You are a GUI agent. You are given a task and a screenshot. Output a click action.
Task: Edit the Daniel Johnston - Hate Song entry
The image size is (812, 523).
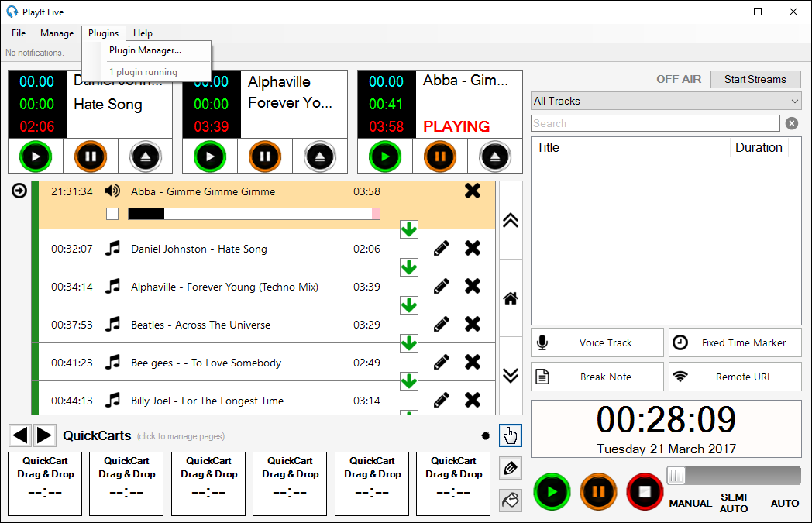pyautogui.click(x=441, y=249)
